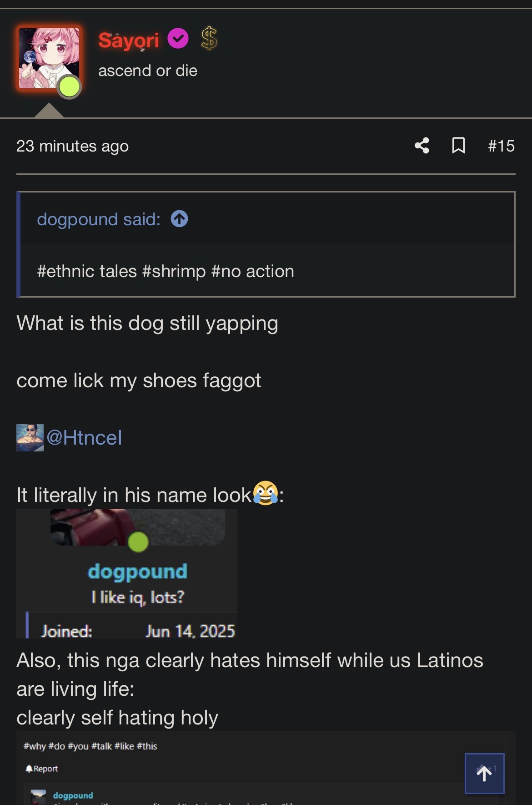Image resolution: width=532 pixels, height=805 pixels.
Task: Click the crying laughing emoji
Action: click(x=266, y=493)
